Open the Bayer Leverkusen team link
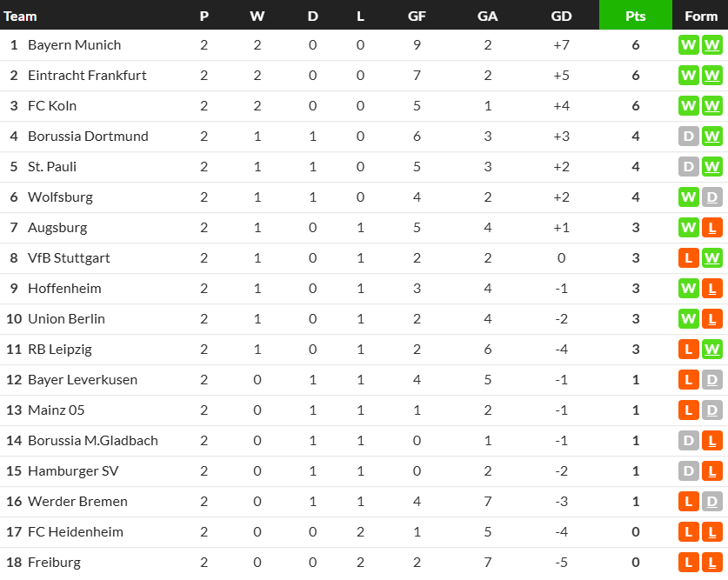Image resolution: width=728 pixels, height=580 pixels. coord(83,379)
